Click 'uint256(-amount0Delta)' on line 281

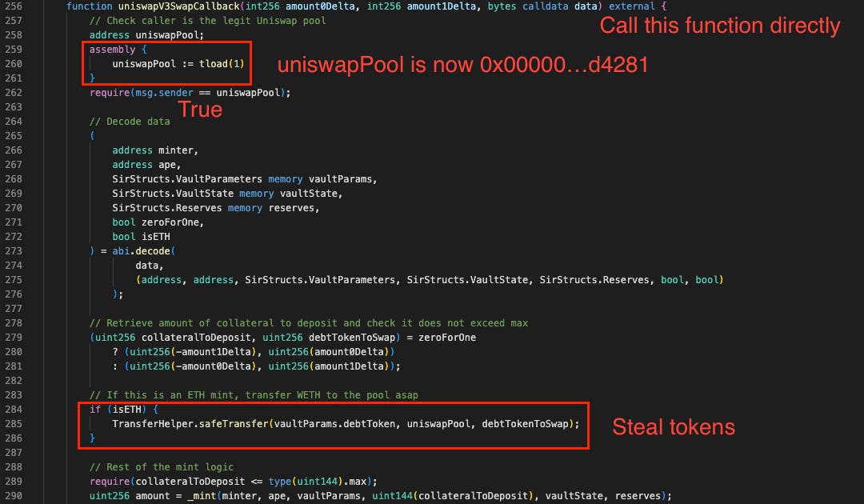tap(193, 366)
